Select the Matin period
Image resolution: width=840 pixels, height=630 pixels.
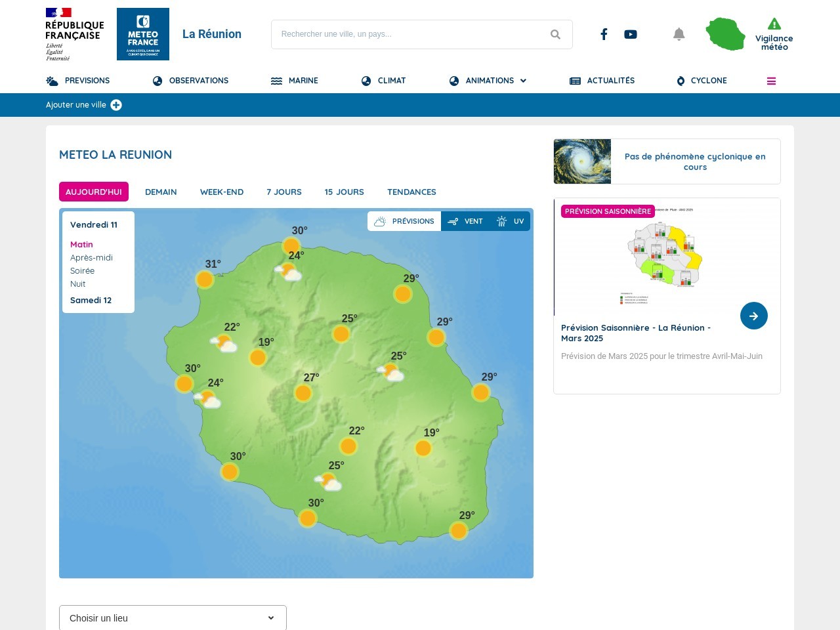point(81,244)
